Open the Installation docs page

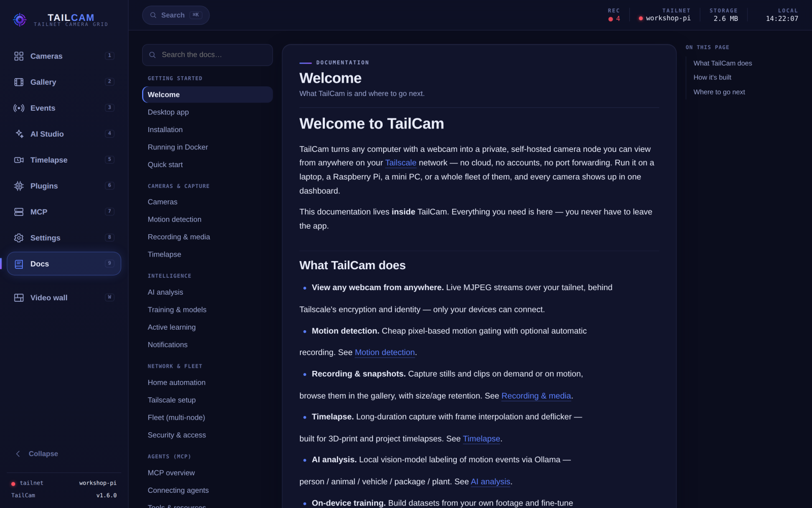(207, 130)
